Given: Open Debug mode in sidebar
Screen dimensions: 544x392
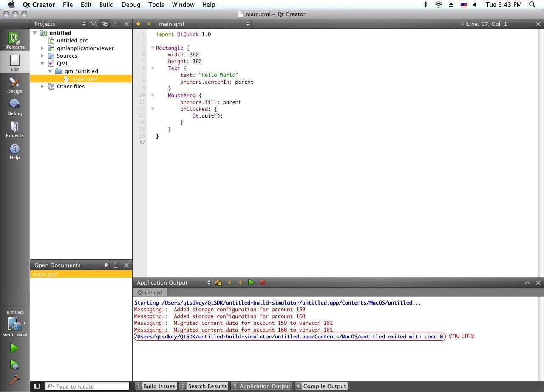Looking at the screenshot, I should coord(14,107).
